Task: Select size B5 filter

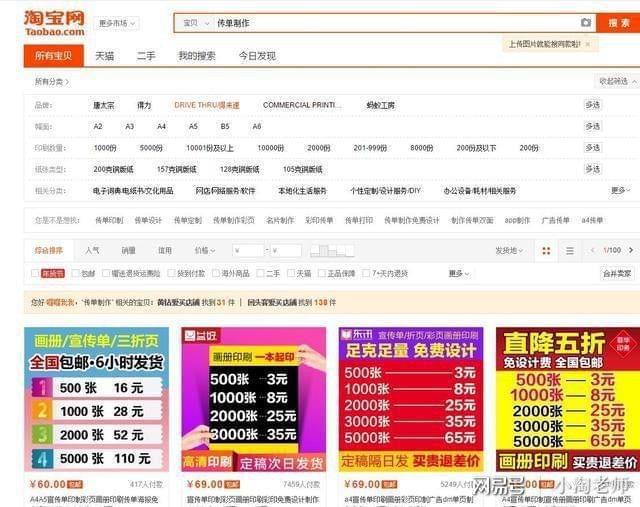Action: point(225,127)
